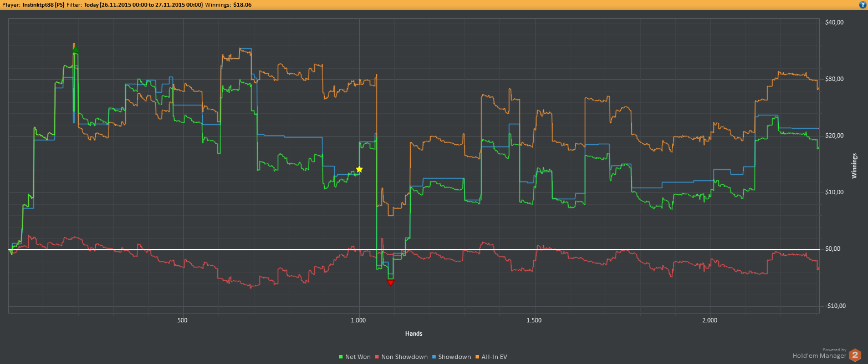Viewport: 868px width, 364px height.
Task: Click the $0,00 y-axis label
Action: [833, 249]
